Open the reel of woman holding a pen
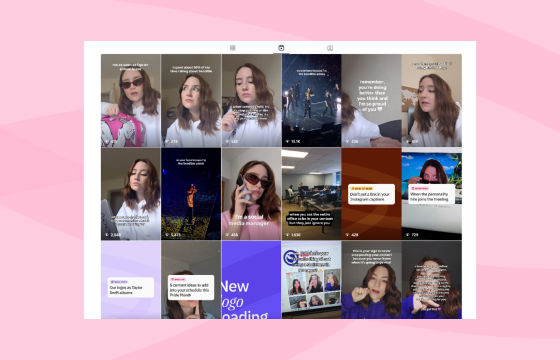Image resolution: width=560 pixels, height=360 pixels. coord(251,100)
